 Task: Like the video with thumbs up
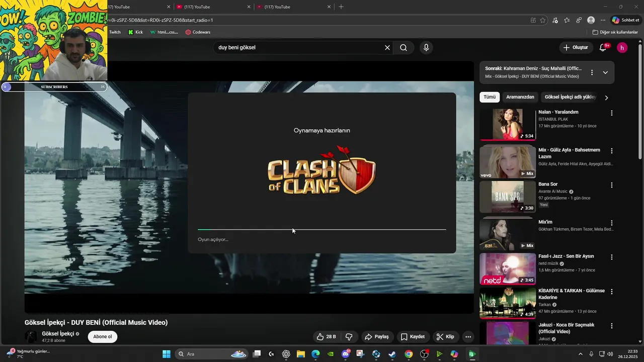pyautogui.click(x=326, y=336)
